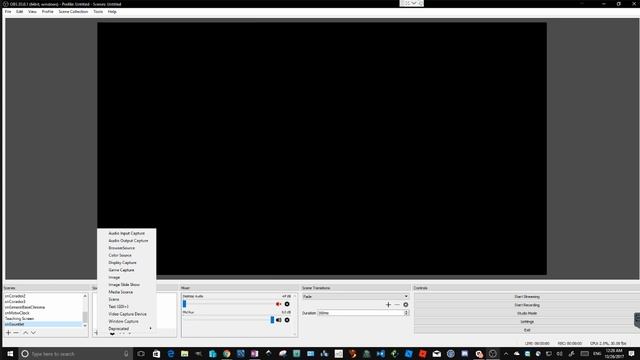Click Start Recording button
Screen dimensions: 640x360
pyautogui.click(x=527, y=305)
